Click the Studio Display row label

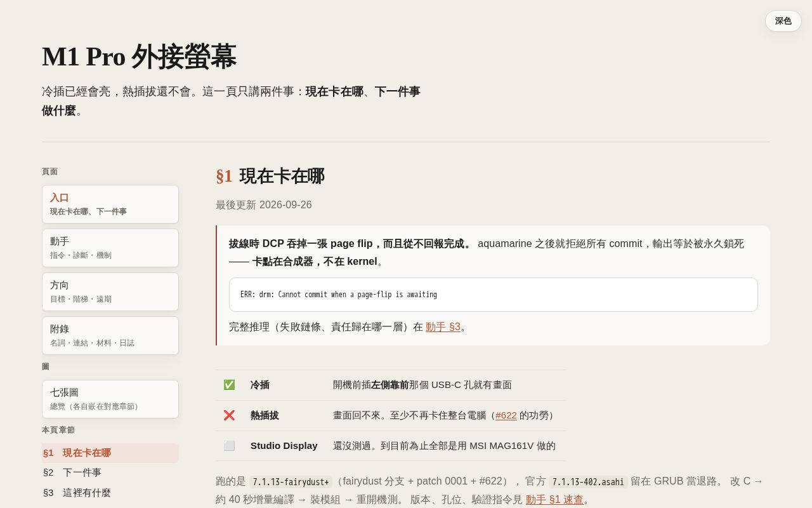click(x=284, y=446)
